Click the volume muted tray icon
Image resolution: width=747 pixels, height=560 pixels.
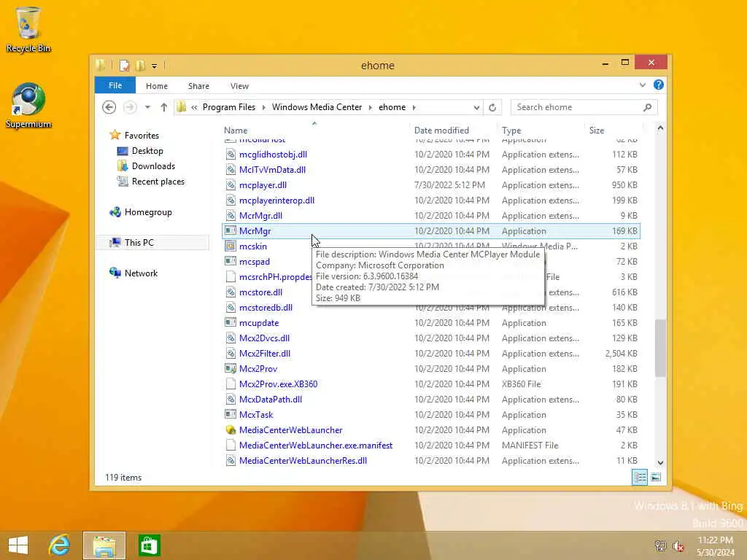point(678,545)
